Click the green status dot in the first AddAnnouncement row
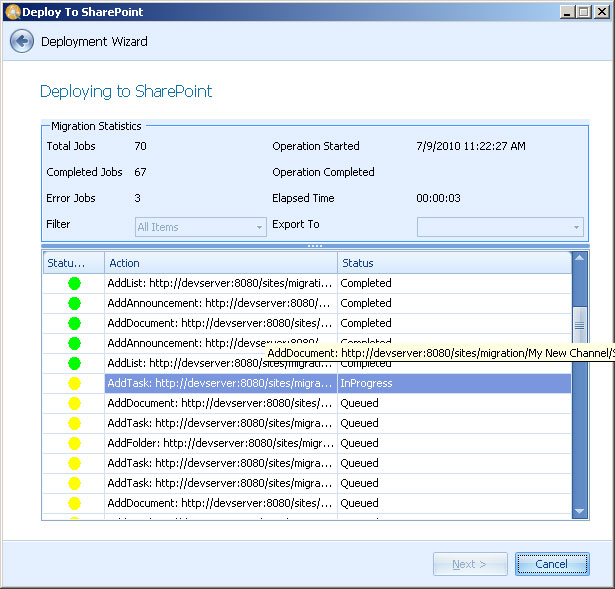Image resolution: width=615 pixels, height=589 pixels. point(74,303)
